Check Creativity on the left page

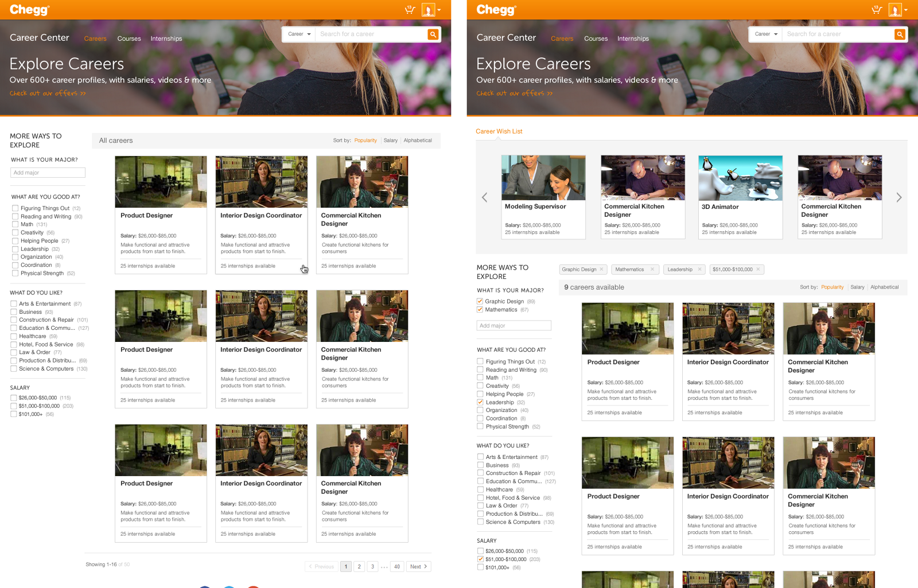[x=15, y=232]
